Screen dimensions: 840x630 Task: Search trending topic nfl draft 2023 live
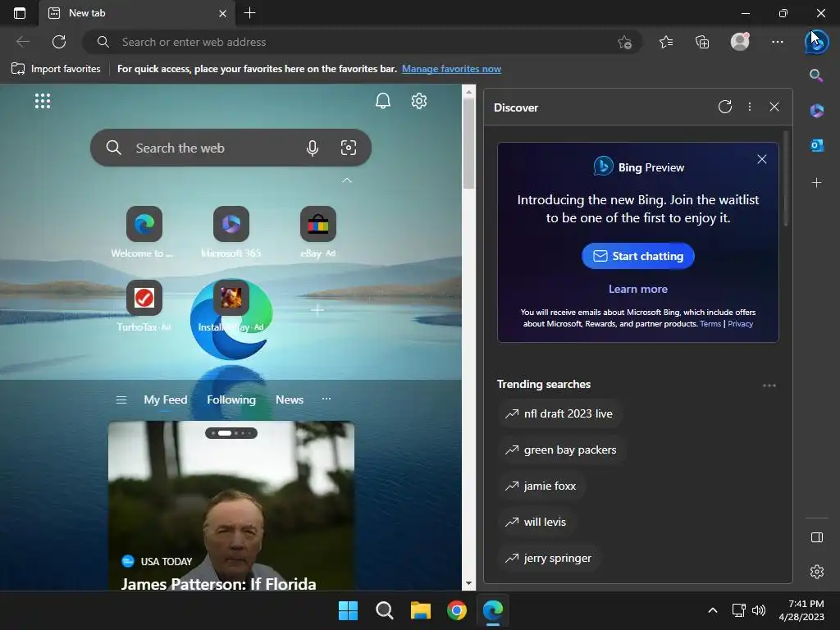[x=559, y=413]
